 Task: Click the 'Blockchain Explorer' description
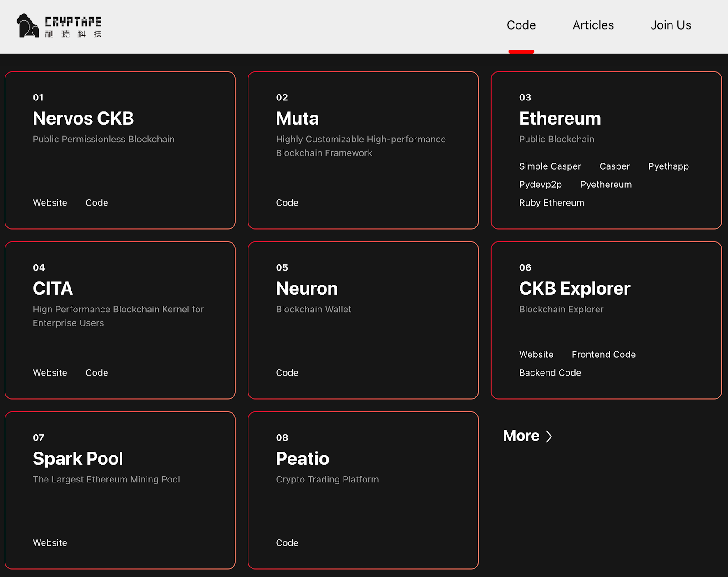tap(561, 310)
